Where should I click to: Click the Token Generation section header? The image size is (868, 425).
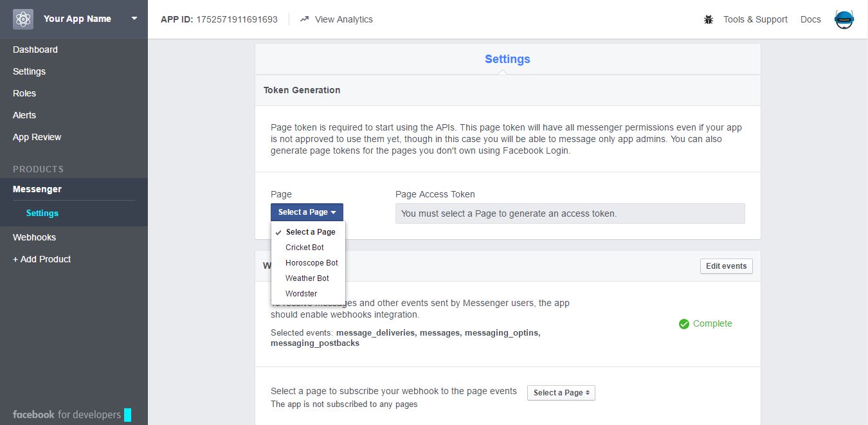302,90
